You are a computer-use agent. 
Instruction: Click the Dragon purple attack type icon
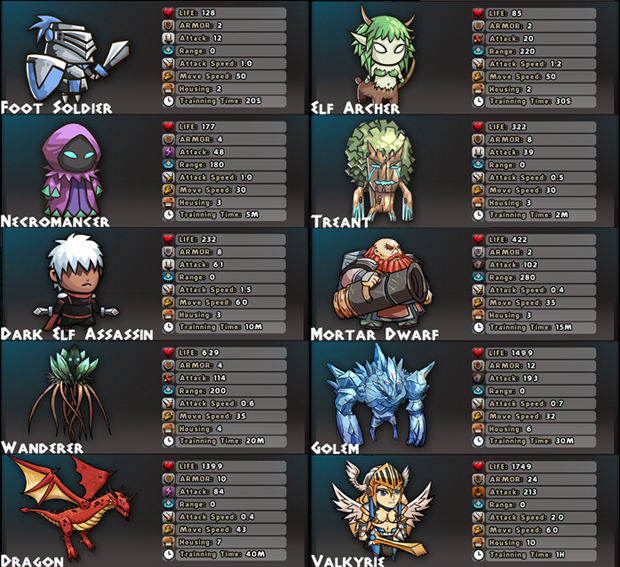click(168, 491)
